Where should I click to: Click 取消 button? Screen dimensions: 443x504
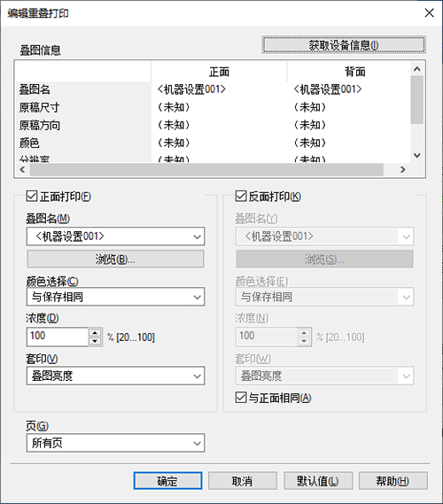coord(243,481)
